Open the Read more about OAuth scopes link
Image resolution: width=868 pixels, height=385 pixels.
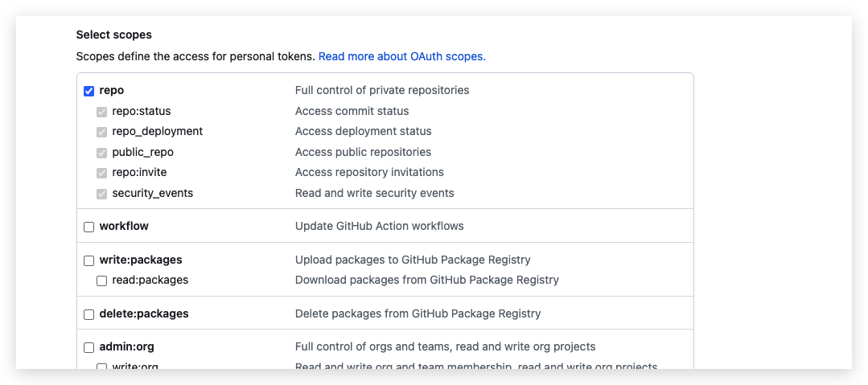[x=402, y=57]
